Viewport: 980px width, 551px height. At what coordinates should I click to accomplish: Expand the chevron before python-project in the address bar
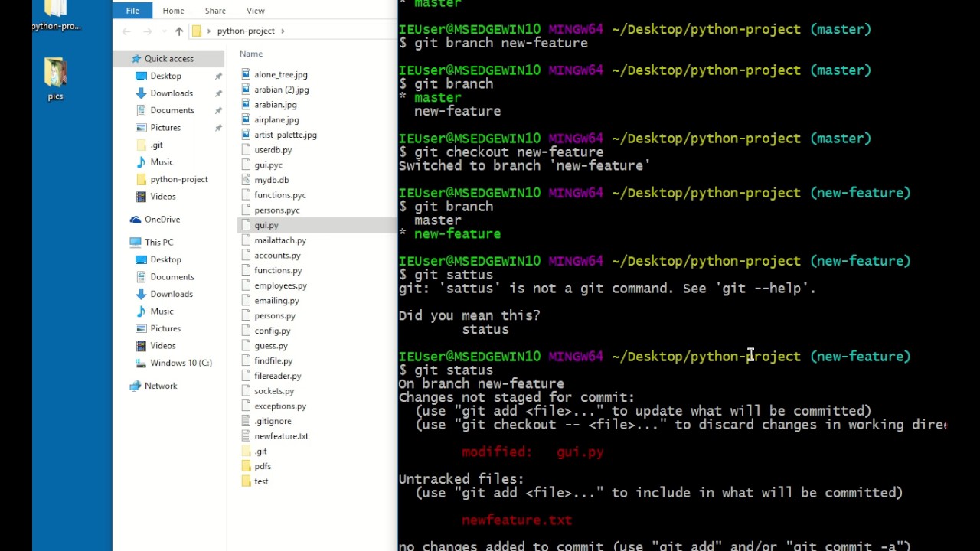click(209, 31)
